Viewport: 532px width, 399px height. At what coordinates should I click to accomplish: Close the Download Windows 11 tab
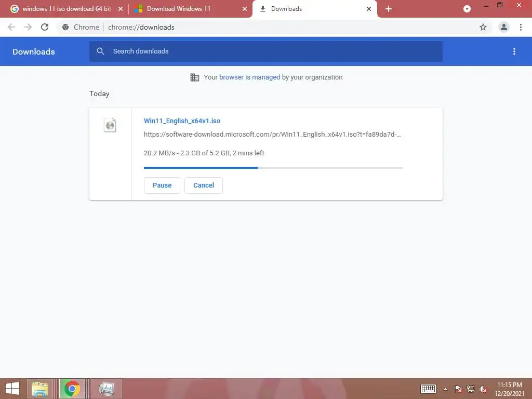click(245, 9)
